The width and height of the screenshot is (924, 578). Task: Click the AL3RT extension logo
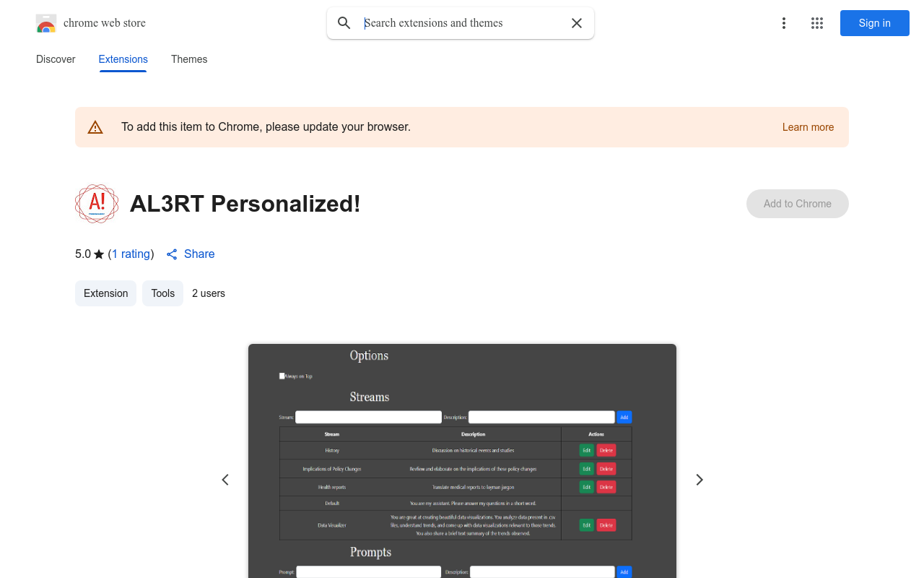[x=97, y=204]
